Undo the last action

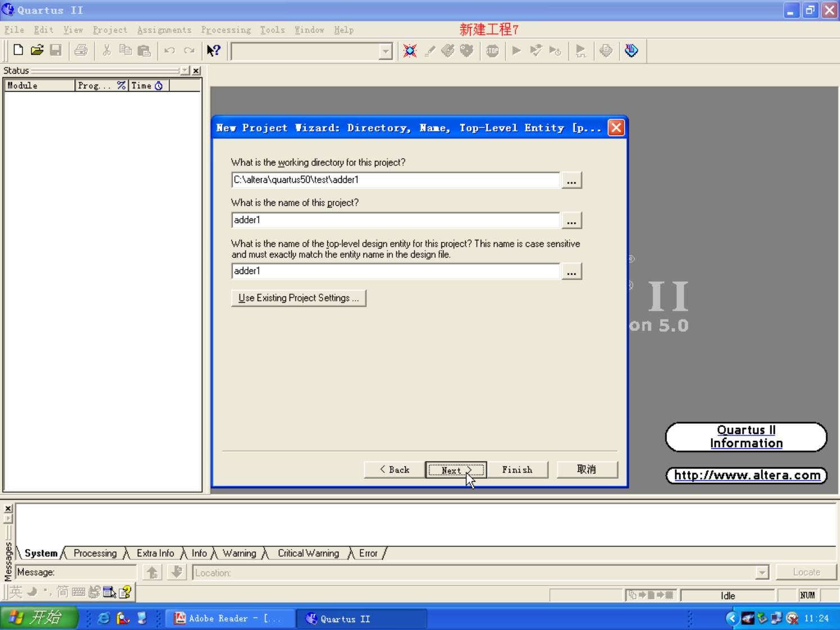[x=170, y=51]
